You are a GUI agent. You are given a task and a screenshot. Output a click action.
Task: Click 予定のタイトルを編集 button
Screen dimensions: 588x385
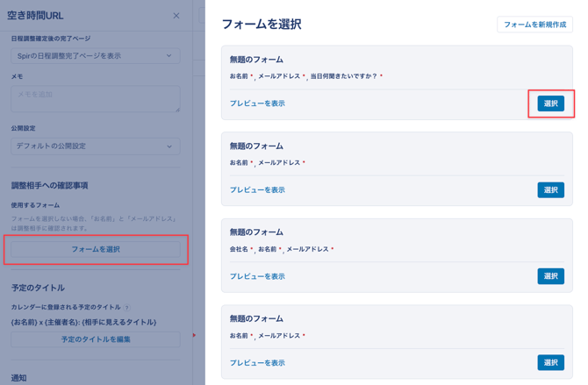(x=96, y=339)
